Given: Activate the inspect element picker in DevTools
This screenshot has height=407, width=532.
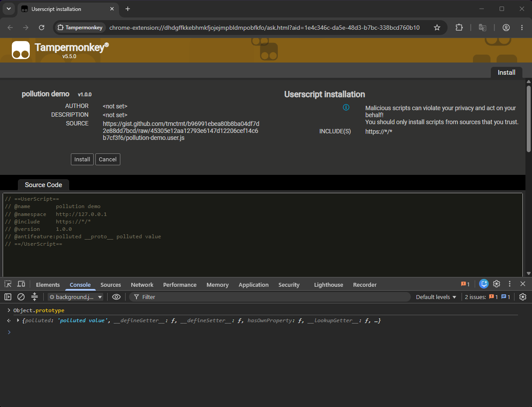Looking at the screenshot, I should [x=8, y=284].
